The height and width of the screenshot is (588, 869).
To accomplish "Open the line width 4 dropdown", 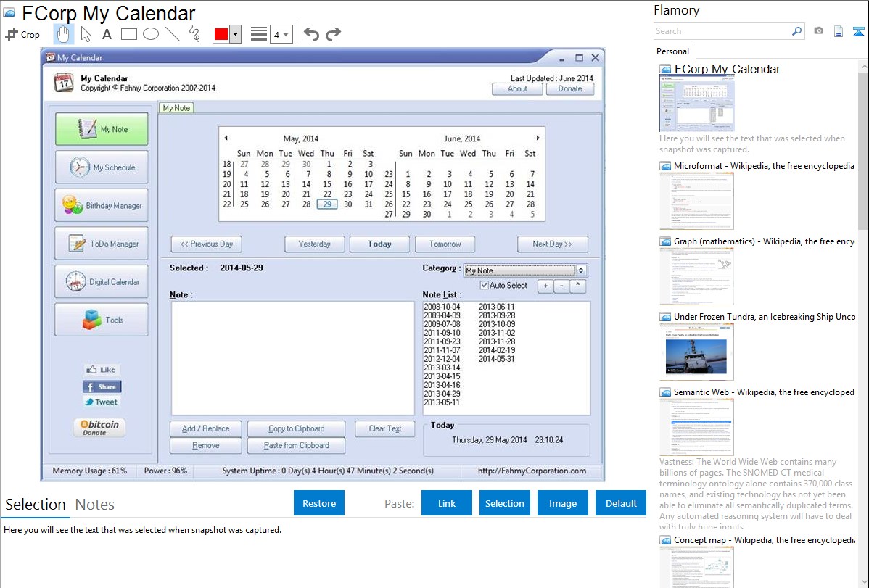I will coord(281,35).
